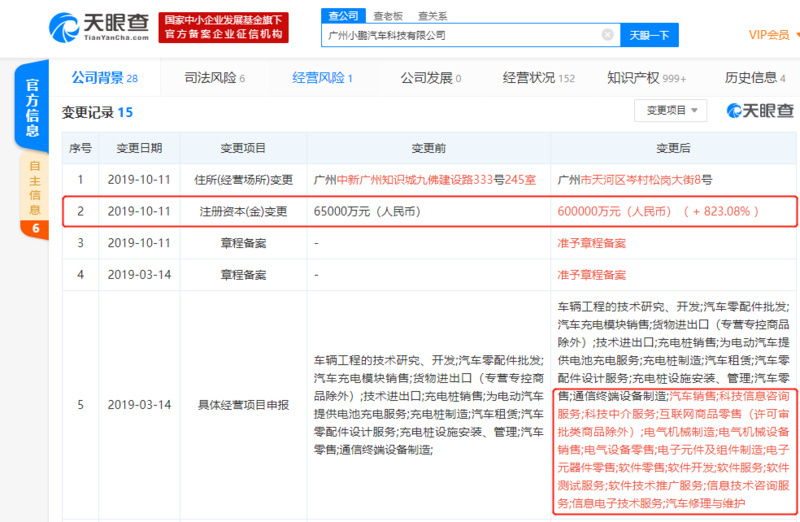Select the 查公司 search tab
Viewport: 800px width, 522px height.
[x=340, y=15]
